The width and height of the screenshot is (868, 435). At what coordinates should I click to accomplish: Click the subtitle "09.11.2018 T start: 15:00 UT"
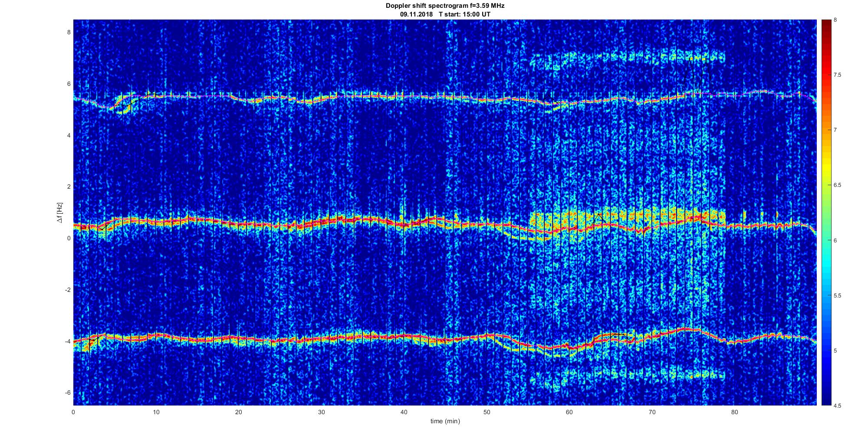click(445, 14)
